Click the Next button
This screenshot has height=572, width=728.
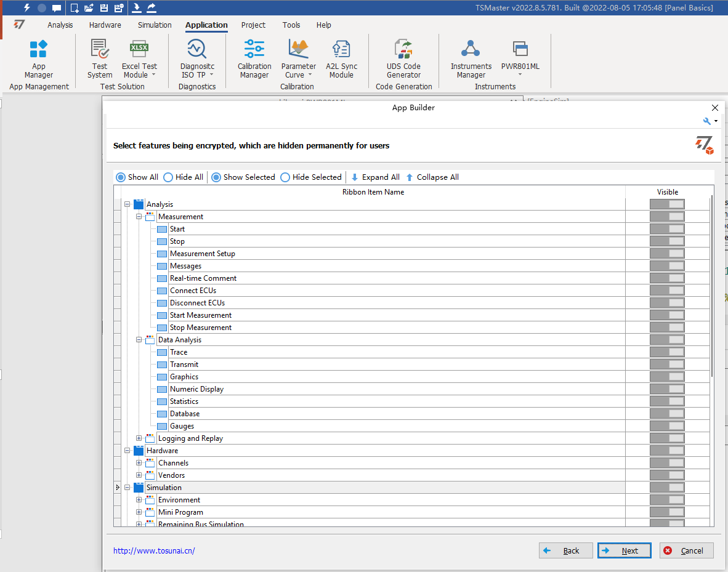tap(624, 550)
